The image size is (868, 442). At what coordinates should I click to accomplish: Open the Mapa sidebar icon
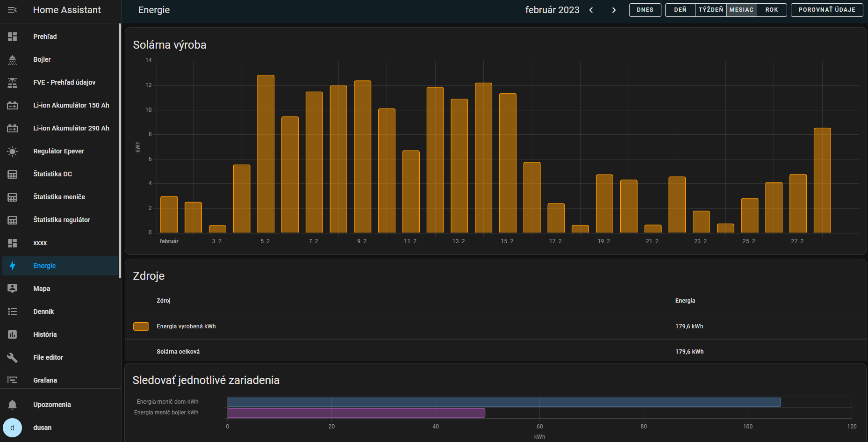click(x=13, y=289)
